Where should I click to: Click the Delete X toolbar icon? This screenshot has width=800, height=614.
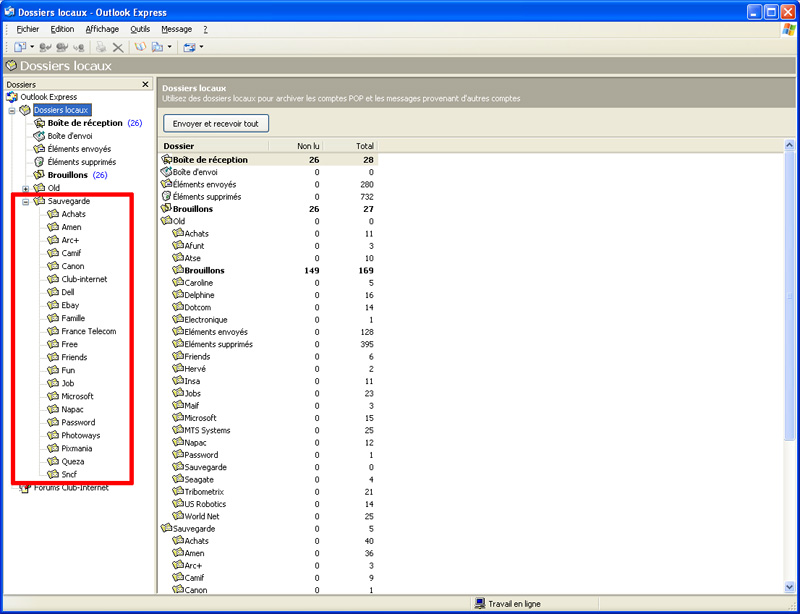118,47
